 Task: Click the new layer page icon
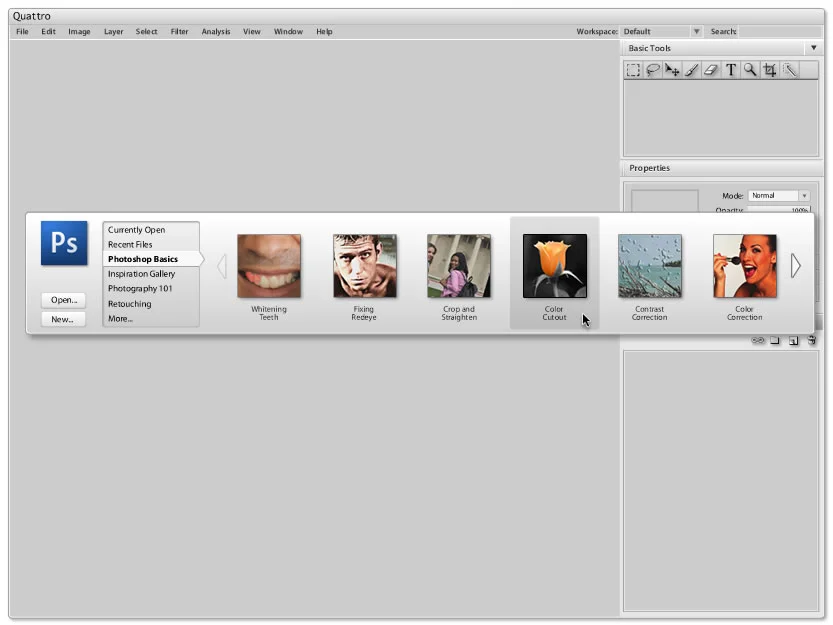[794, 341]
